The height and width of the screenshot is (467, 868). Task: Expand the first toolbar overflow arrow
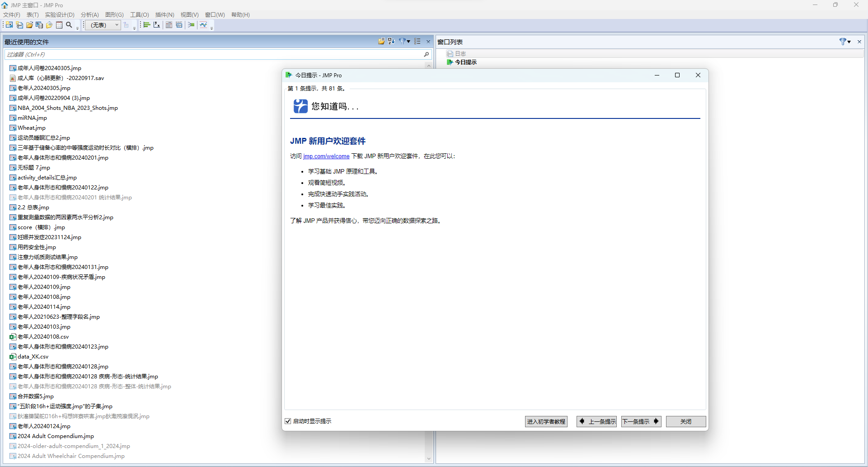(x=77, y=28)
